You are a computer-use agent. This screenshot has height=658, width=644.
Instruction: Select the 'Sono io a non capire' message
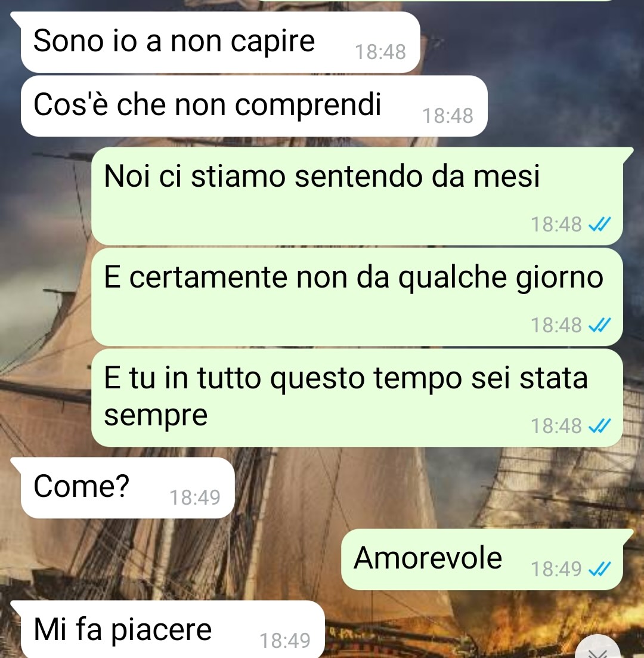220,42
